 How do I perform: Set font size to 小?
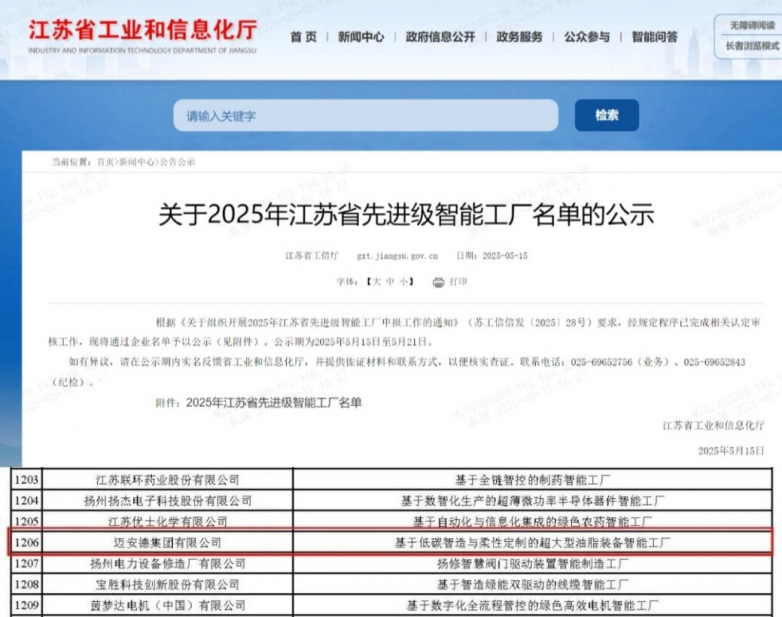pos(403,282)
